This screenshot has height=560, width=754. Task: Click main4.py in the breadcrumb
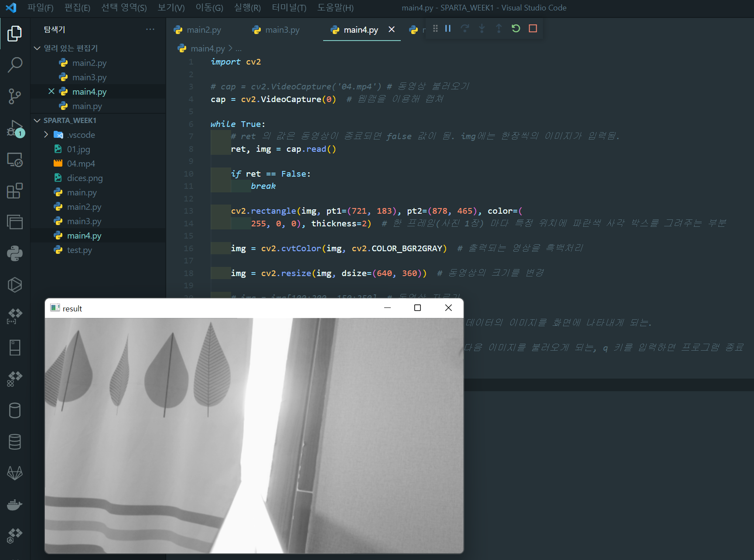click(x=208, y=48)
